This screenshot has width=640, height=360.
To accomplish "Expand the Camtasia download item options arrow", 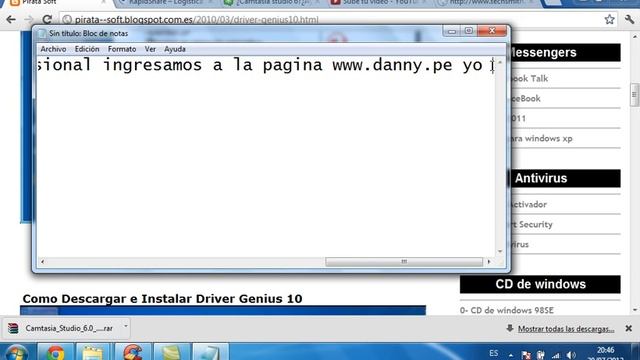I will [126, 326].
